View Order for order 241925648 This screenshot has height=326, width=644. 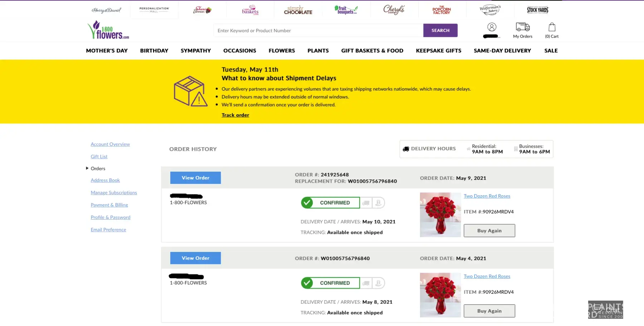195,178
